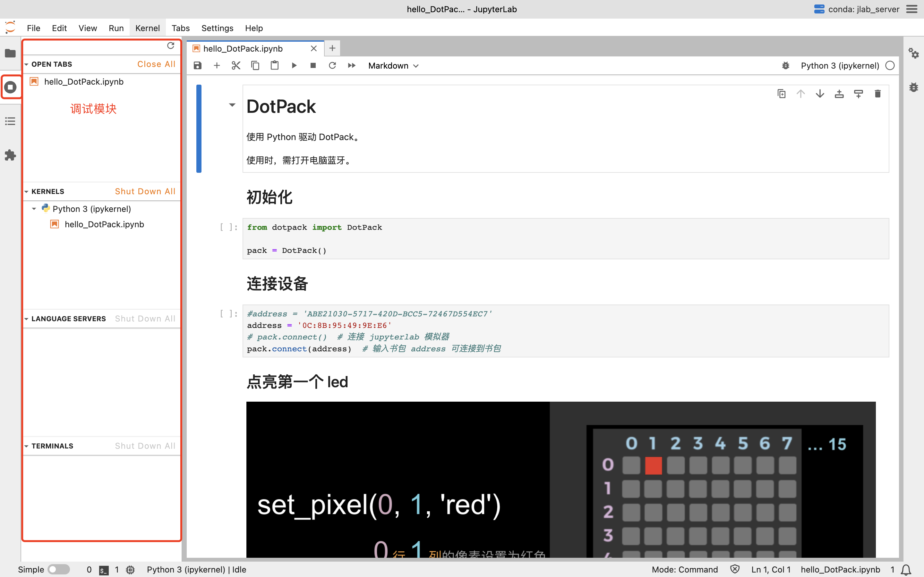This screenshot has width=924, height=577.
Task: Expand the KERNELS section in sidebar
Action: tap(26, 191)
